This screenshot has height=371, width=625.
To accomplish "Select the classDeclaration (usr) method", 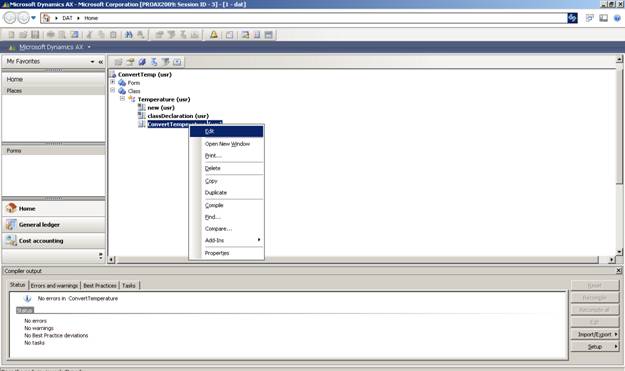I will coord(178,116).
